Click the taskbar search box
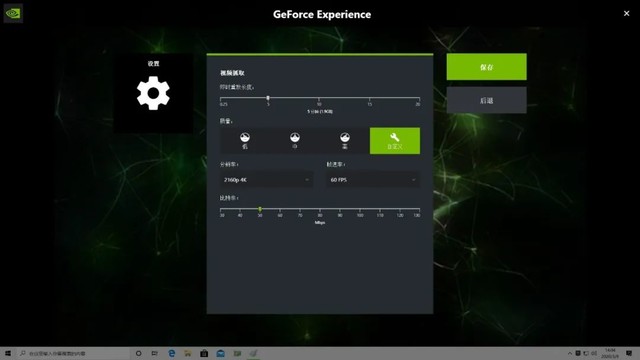Image resolution: width=640 pixels, height=360 pixels. click(x=73, y=353)
